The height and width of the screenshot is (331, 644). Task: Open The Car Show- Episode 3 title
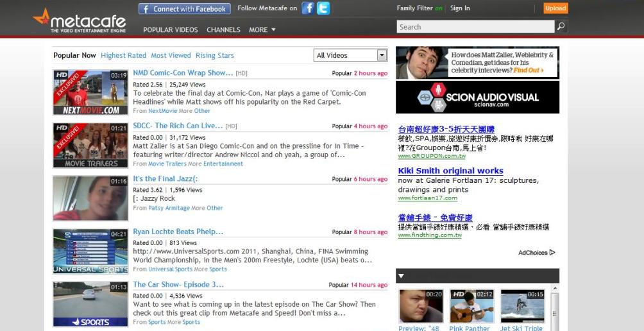[x=178, y=285]
